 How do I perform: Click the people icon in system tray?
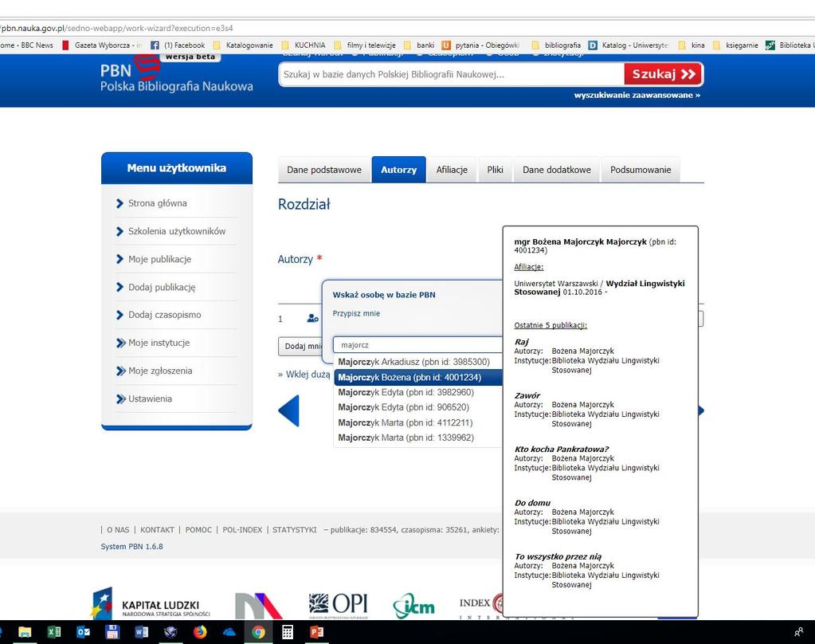(x=799, y=632)
